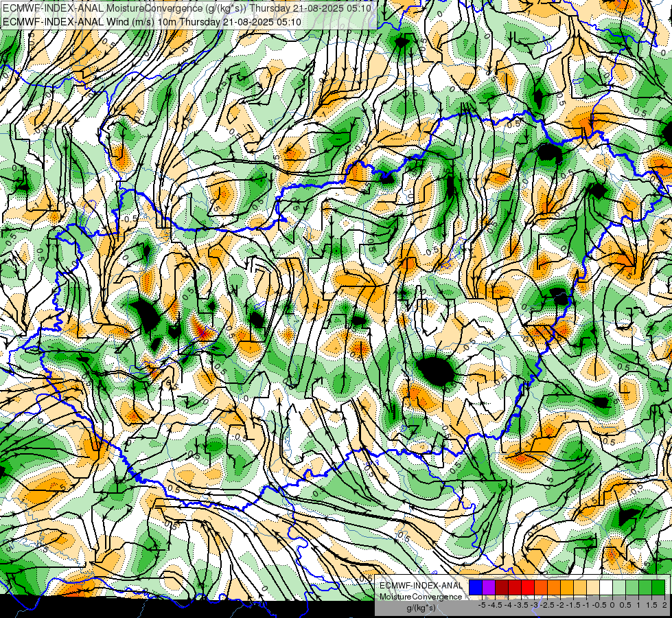Select the legend swatch between -4 and -3.5
The image size is (672, 618).
coord(515,587)
